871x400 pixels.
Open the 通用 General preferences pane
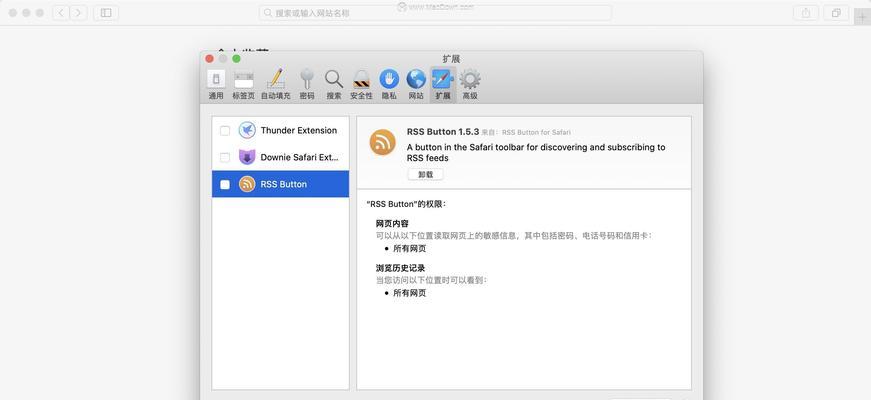coord(216,85)
